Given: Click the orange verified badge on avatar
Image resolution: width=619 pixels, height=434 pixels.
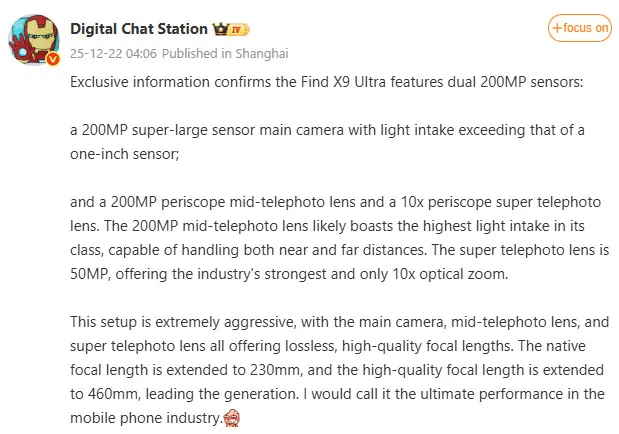Looking at the screenshot, I should click(x=53, y=59).
